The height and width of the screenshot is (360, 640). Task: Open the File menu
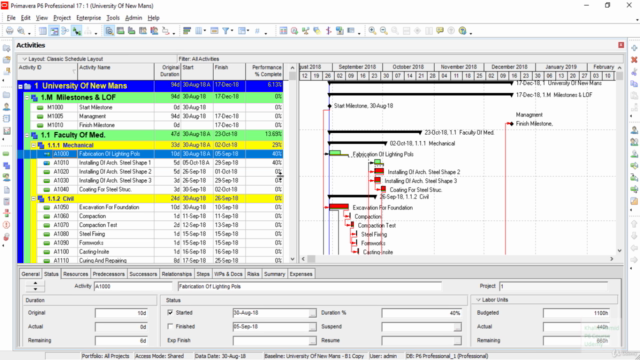pos(11,18)
